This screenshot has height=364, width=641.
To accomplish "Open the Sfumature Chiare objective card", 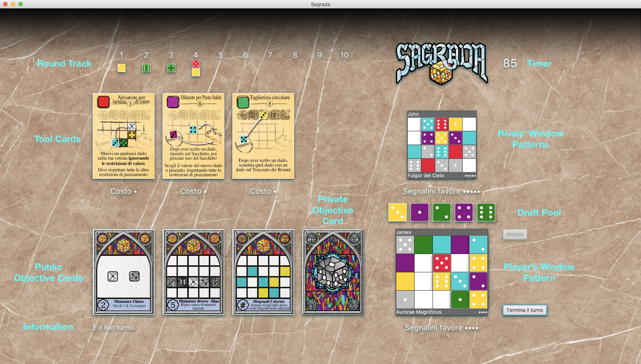I will [x=124, y=272].
